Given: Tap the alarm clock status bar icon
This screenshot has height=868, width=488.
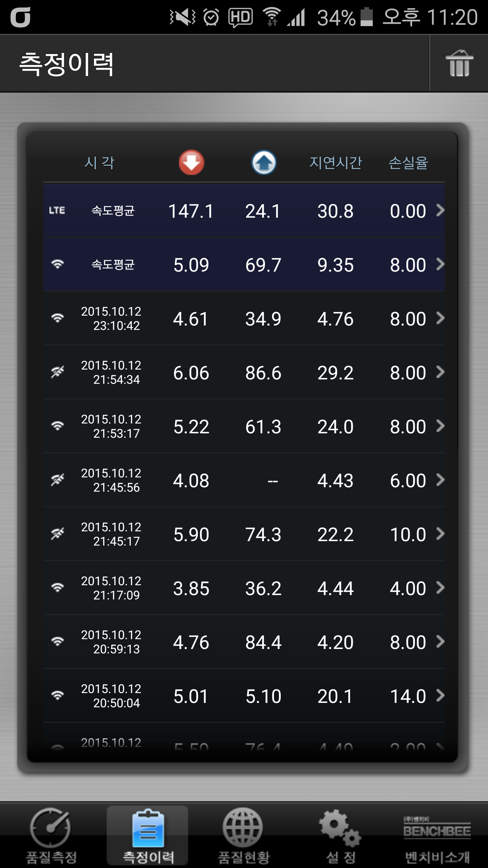Looking at the screenshot, I should click(211, 17).
